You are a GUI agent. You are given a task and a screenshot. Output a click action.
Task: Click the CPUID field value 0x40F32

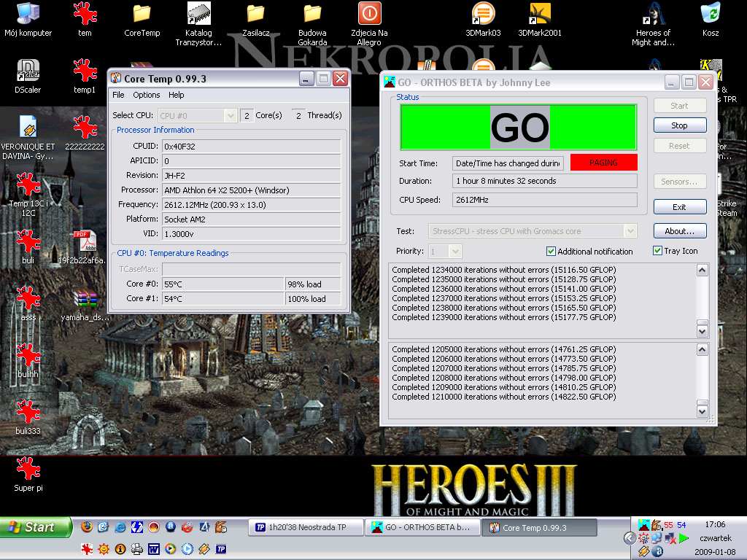click(252, 146)
